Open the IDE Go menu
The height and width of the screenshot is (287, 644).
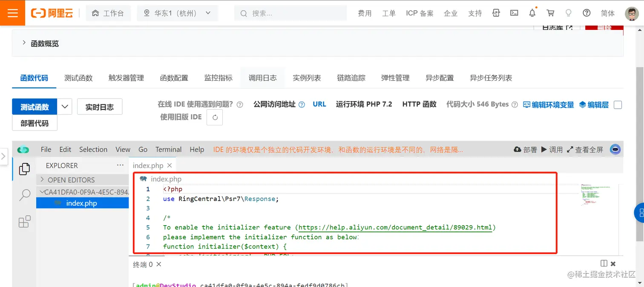point(143,149)
